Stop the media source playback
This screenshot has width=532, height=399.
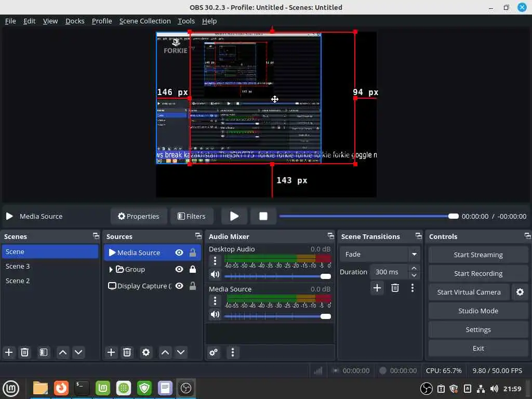[x=263, y=216]
